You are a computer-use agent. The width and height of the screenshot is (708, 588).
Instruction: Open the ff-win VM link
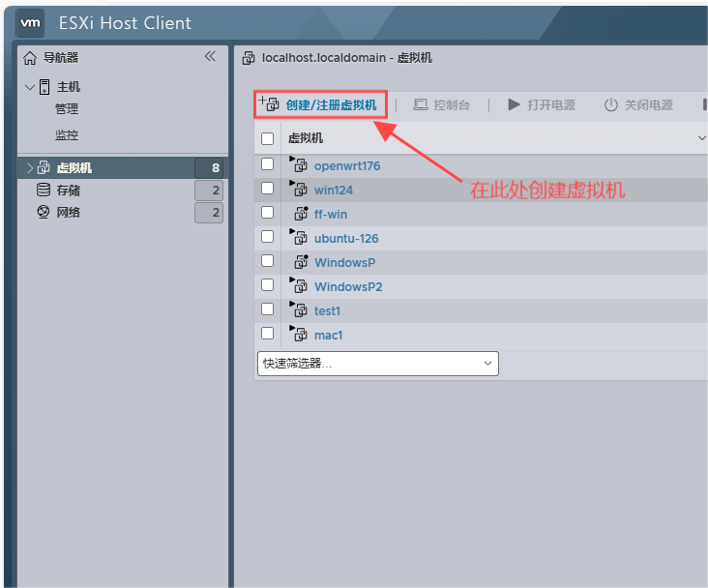(x=331, y=214)
